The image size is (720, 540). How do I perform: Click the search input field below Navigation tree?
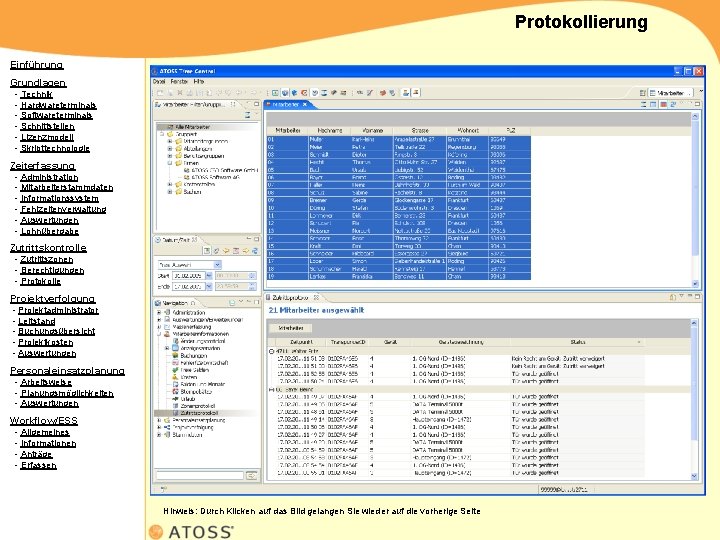click(x=199, y=476)
